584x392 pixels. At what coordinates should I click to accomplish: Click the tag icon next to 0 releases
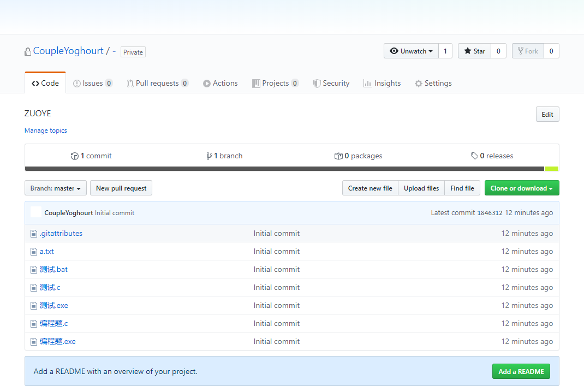coord(474,156)
